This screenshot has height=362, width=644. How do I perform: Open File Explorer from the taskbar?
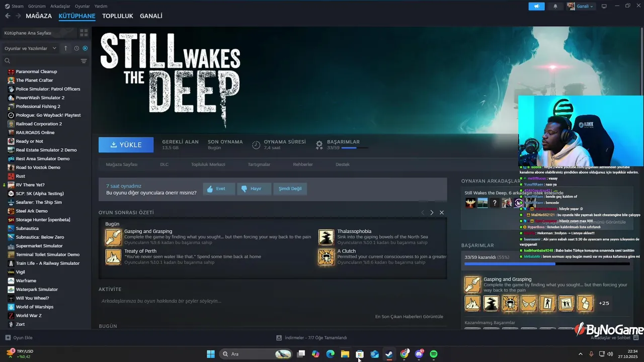[x=345, y=354]
